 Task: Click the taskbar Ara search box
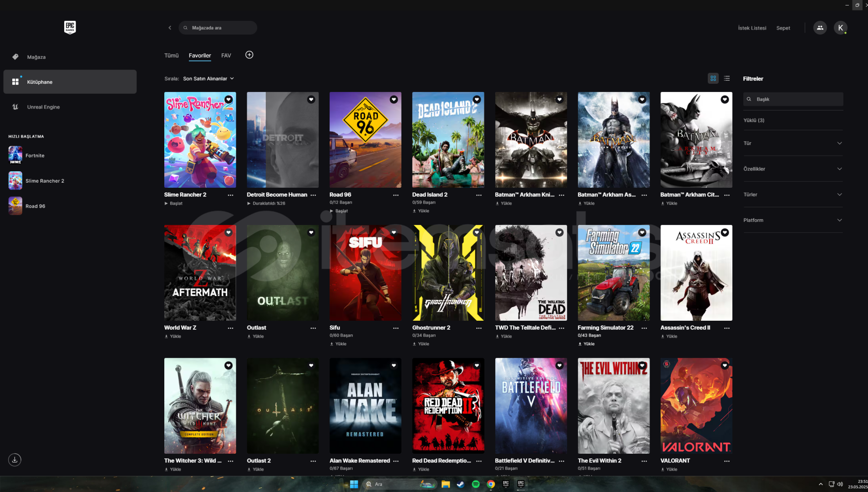click(x=400, y=484)
